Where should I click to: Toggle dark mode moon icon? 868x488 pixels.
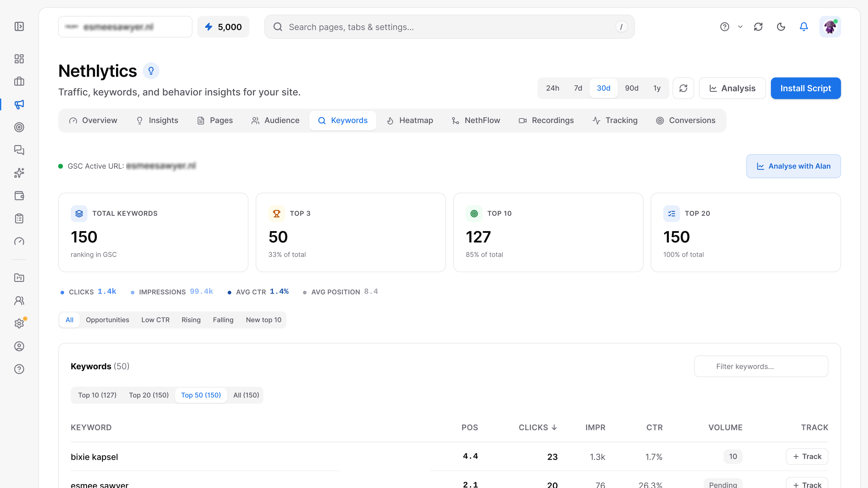click(x=781, y=26)
